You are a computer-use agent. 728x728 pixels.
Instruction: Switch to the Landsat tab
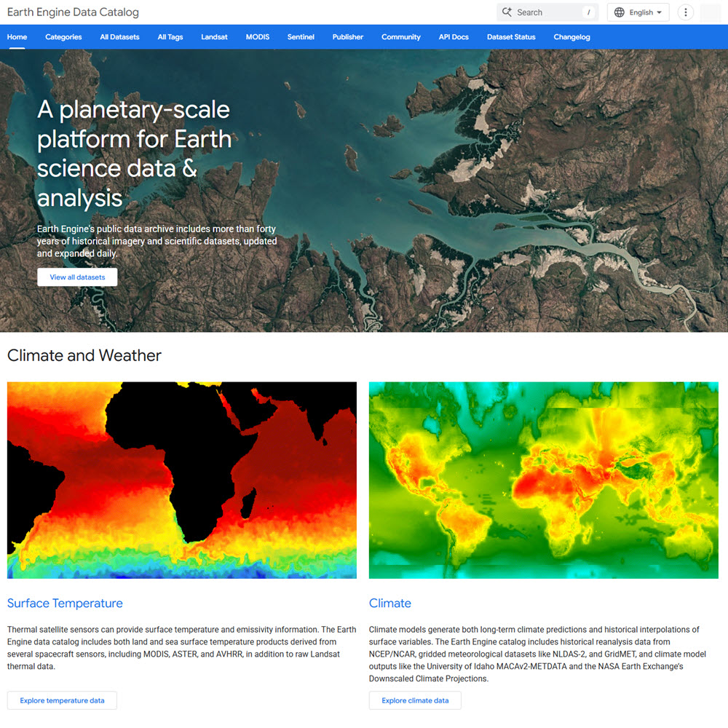[215, 37]
